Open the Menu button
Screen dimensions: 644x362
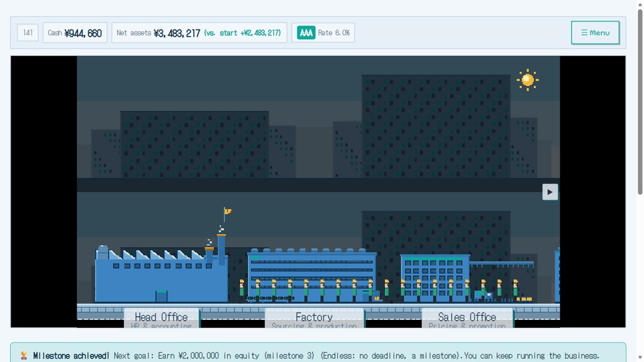point(595,33)
